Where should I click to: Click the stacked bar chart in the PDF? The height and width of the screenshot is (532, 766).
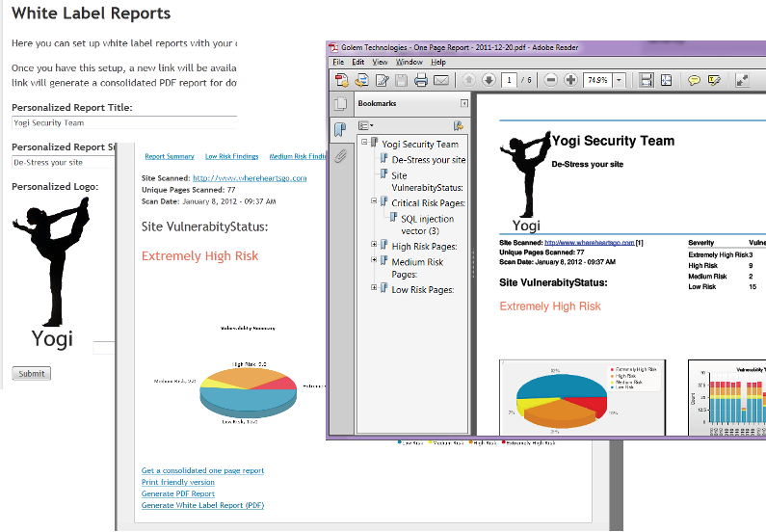tap(726, 397)
